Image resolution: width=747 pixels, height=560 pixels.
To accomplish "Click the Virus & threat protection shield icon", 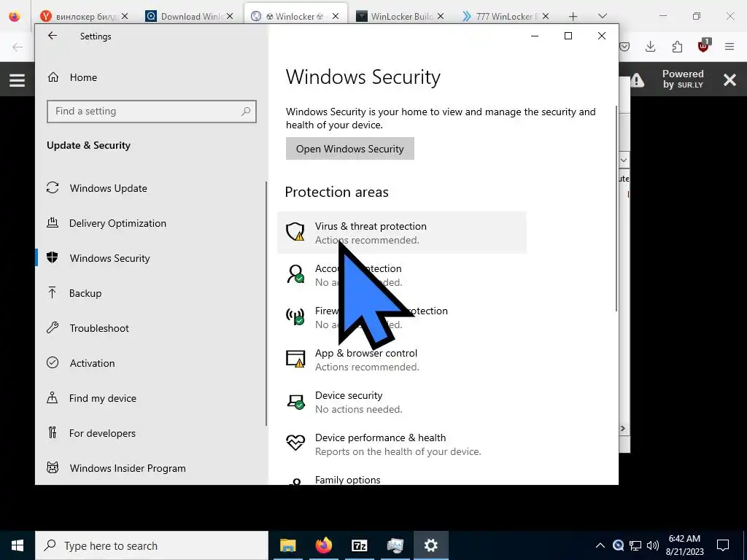I will point(295,232).
